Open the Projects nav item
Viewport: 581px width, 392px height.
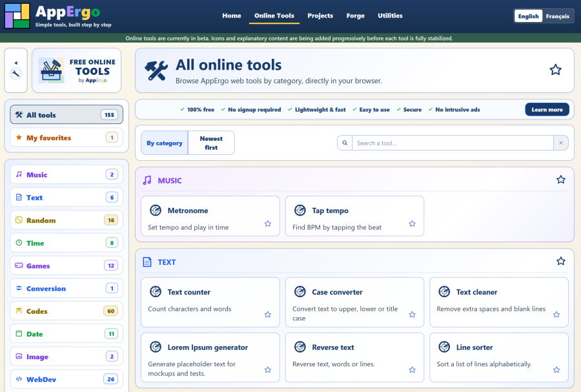[320, 15]
